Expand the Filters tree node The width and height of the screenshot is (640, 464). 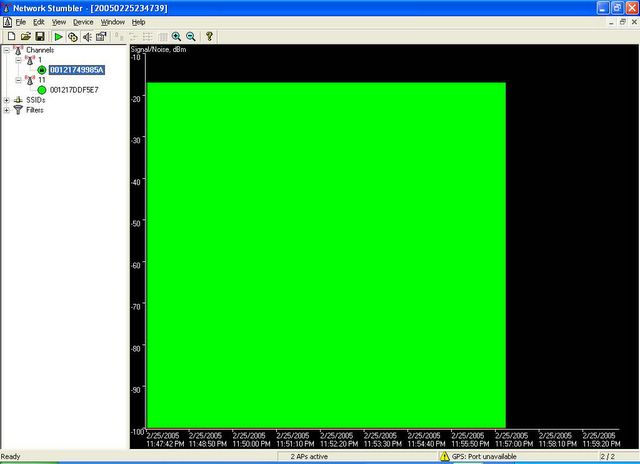tap(7, 110)
